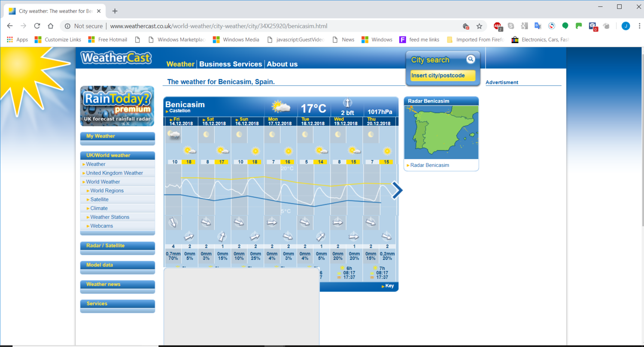
Task: Bookmark this page with the star icon
Action: [x=479, y=26]
